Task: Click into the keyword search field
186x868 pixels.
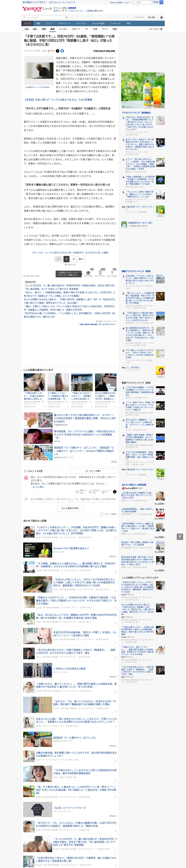Action: (44, 18)
